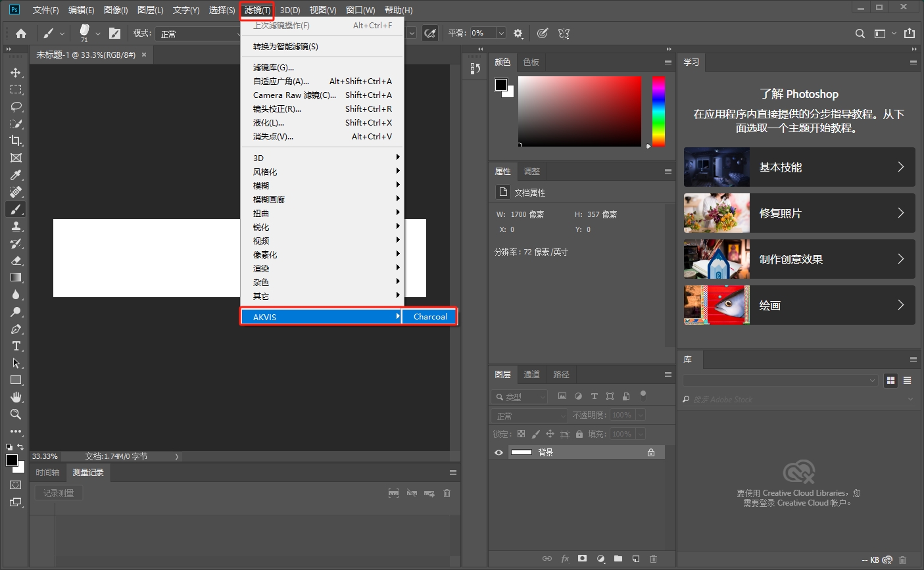Open the 基本技能 tutorial

[x=800, y=167]
